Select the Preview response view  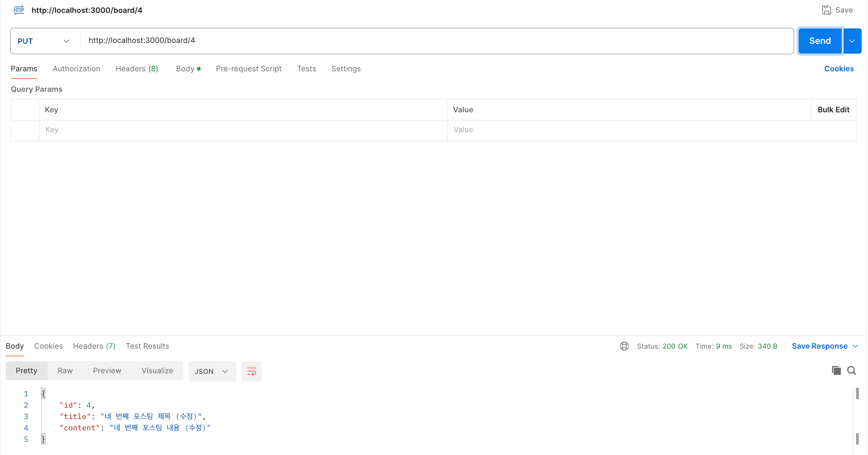coord(107,370)
